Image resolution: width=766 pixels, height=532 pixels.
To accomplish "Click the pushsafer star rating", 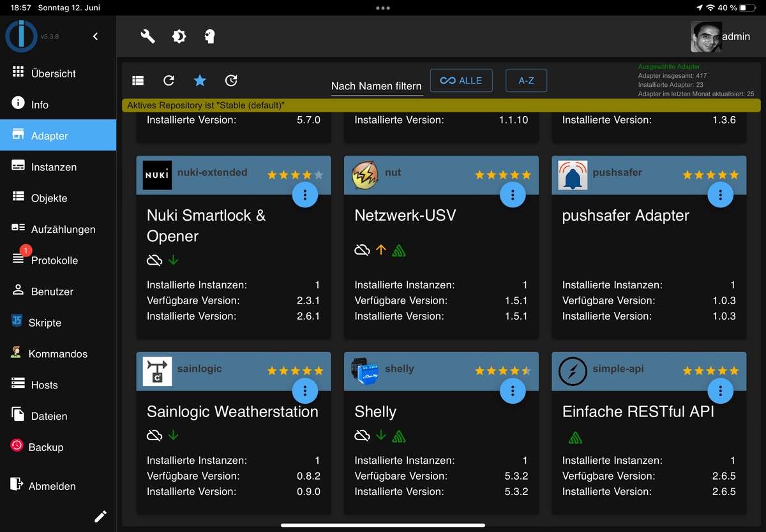I will (x=711, y=175).
